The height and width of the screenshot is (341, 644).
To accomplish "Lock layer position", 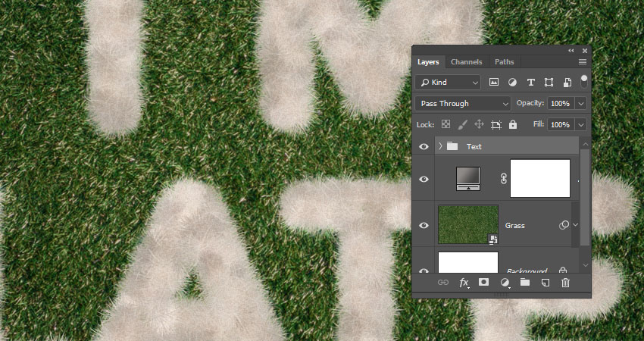I will [479, 124].
